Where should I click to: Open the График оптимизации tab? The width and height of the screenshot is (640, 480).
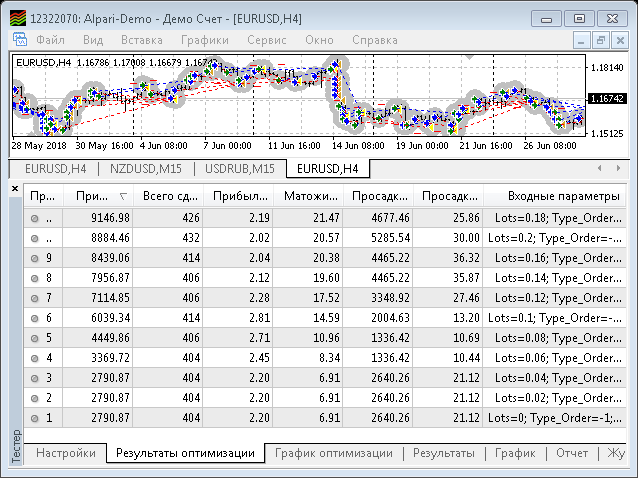334,453
